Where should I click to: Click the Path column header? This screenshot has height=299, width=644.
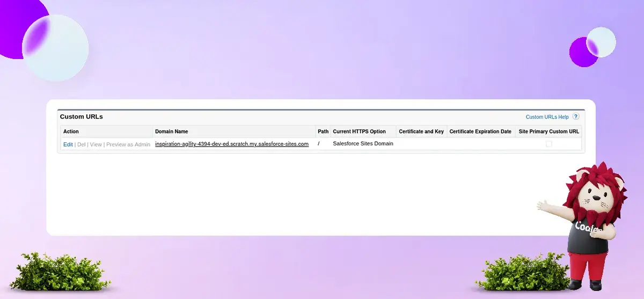(323, 132)
